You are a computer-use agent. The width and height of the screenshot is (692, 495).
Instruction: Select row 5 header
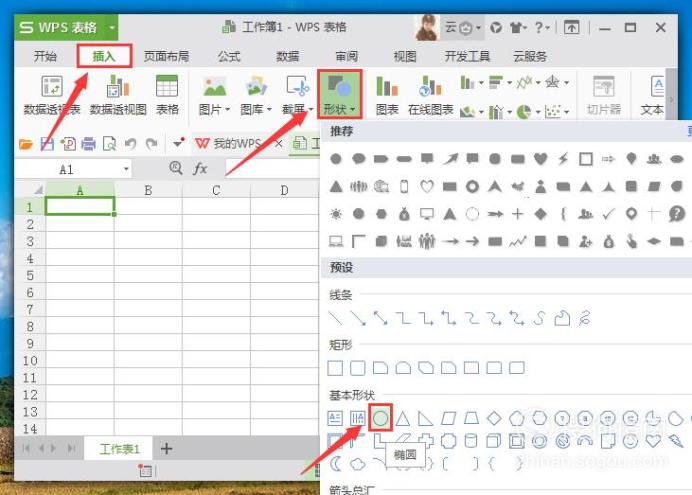(x=30, y=276)
